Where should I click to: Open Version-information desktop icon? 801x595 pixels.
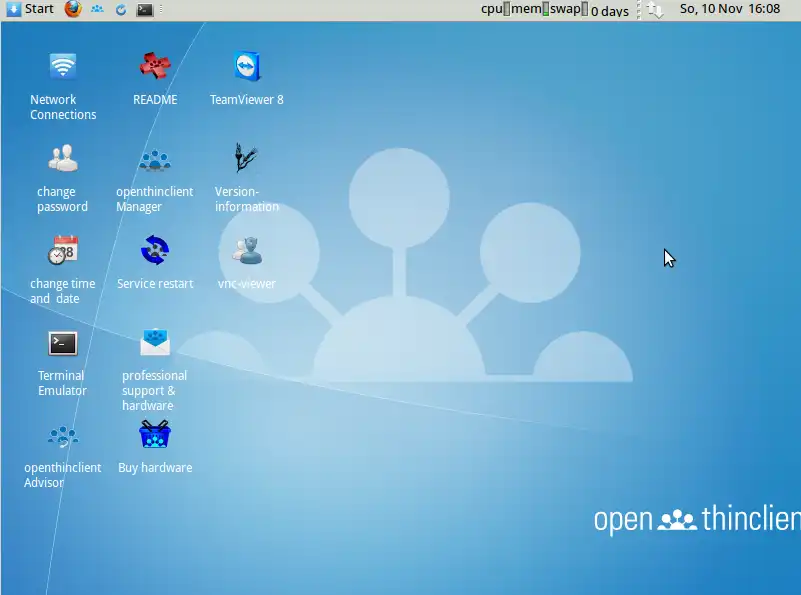pos(246,158)
